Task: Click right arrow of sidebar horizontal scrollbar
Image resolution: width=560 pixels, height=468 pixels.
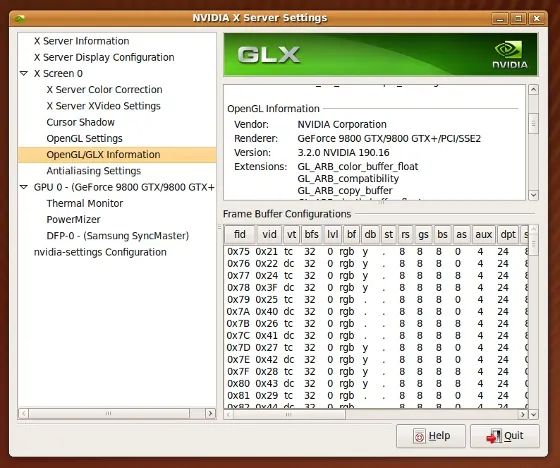Action: (211, 413)
